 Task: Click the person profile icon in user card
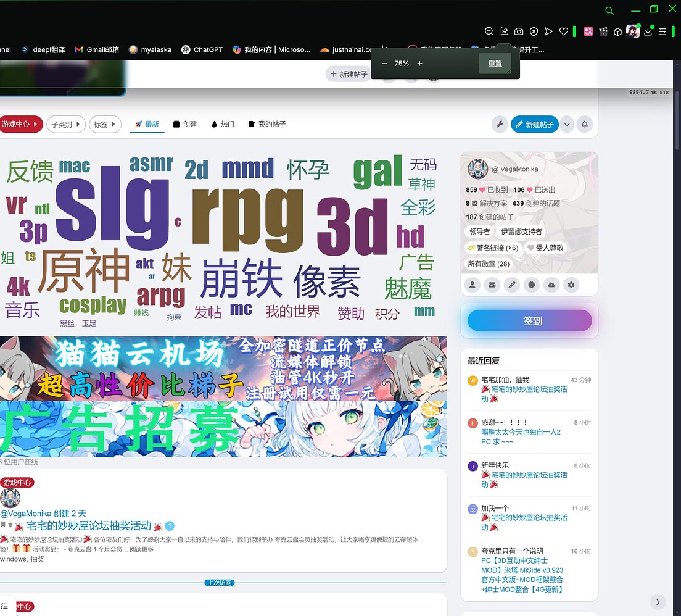click(x=472, y=285)
